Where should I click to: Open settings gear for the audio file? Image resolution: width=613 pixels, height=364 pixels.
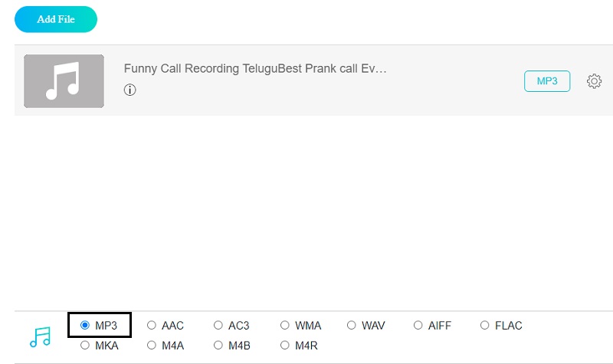[594, 81]
